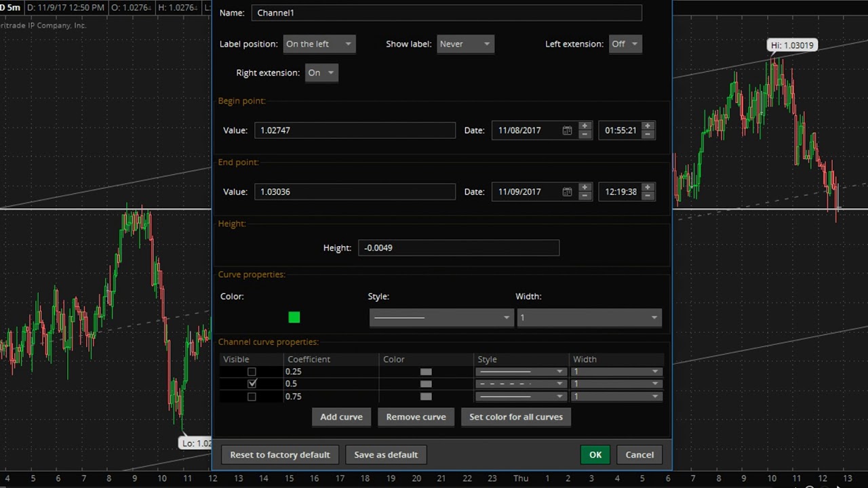Click the Add curve button
The height and width of the screenshot is (488, 868).
(x=341, y=417)
